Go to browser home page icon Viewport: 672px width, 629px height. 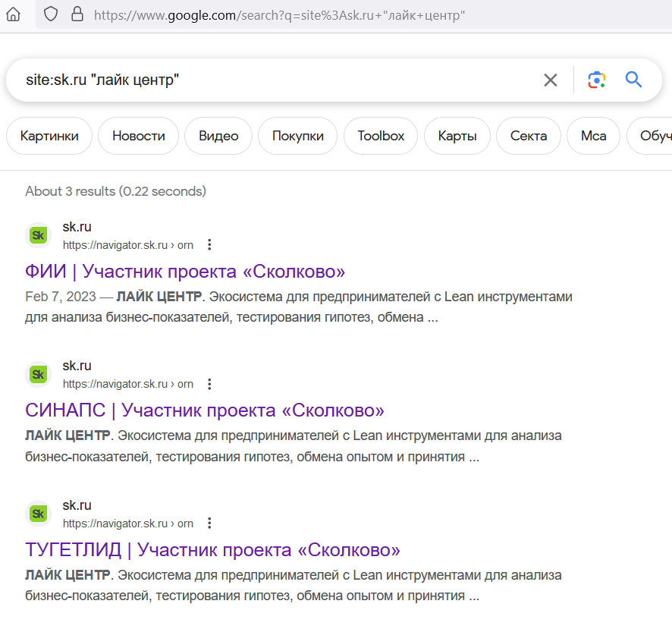point(14,14)
